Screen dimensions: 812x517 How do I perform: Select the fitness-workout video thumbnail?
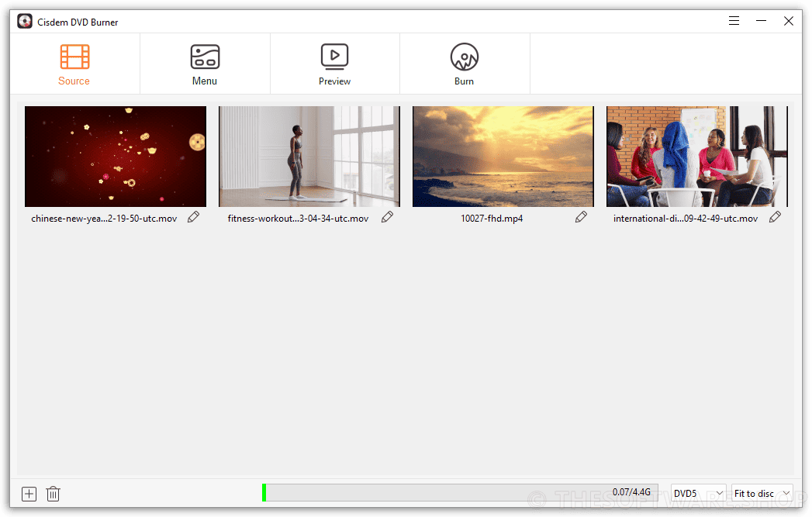tap(309, 157)
